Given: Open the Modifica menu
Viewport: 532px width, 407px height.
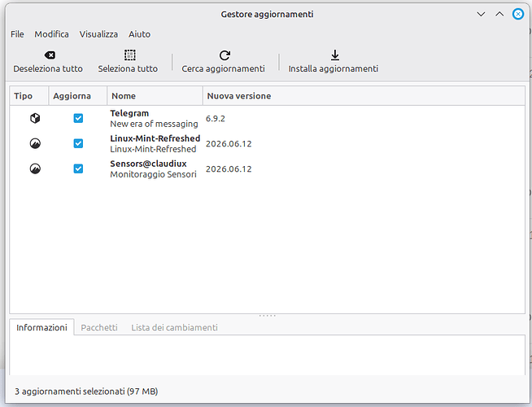Looking at the screenshot, I should coord(51,34).
